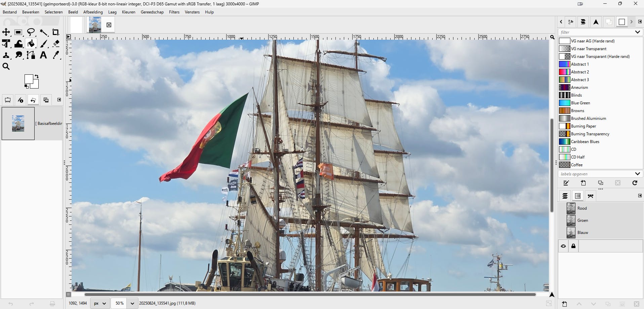This screenshot has width=644, height=309.
Task: Toggle the Quick Mask button
Action: tap(69, 295)
